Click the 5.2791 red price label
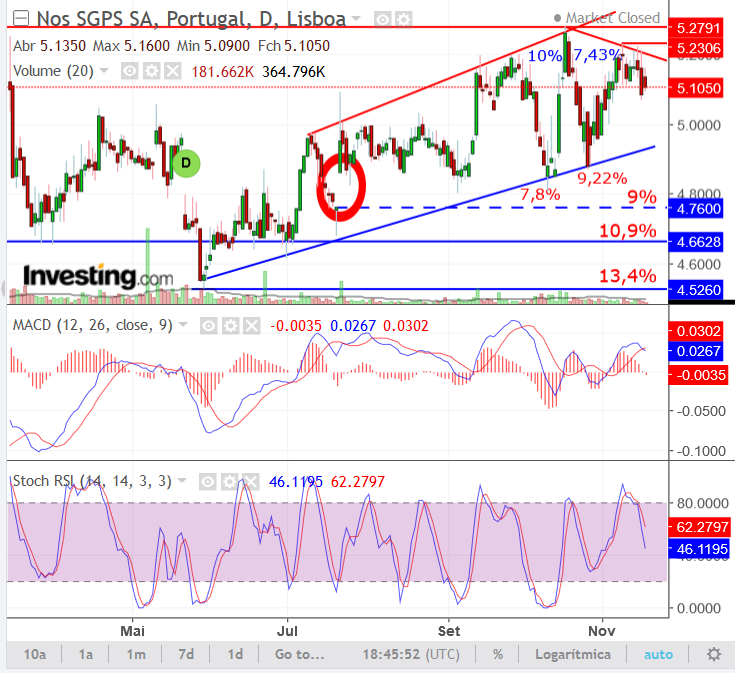Image resolution: width=735 pixels, height=673 pixels. (698, 28)
